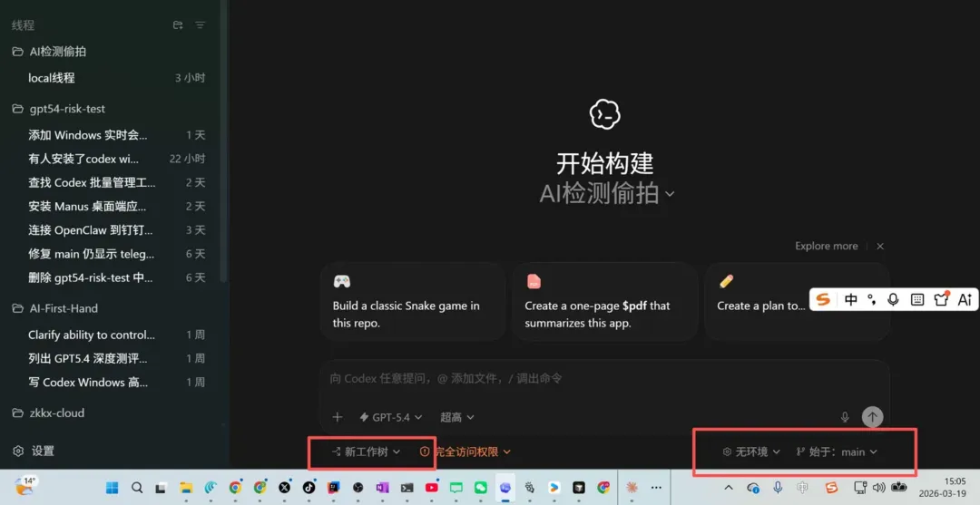The image size is (980, 505).
Task: Close the Explore more suggestions
Action: pyautogui.click(x=880, y=246)
